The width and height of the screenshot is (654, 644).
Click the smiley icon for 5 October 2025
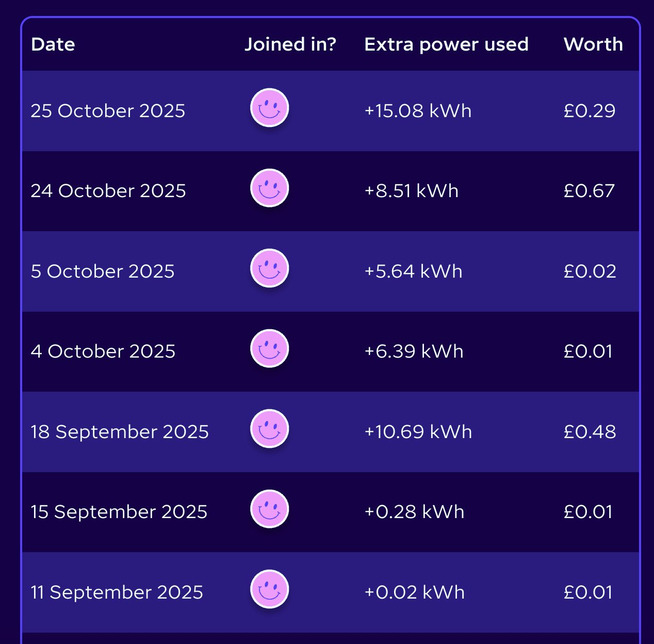269,269
